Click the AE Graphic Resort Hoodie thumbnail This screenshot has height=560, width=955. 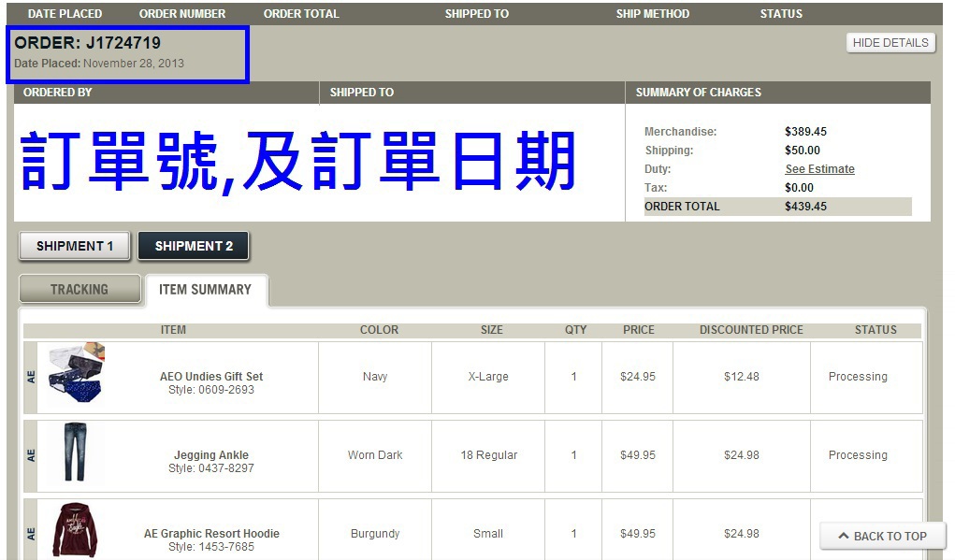click(x=75, y=529)
